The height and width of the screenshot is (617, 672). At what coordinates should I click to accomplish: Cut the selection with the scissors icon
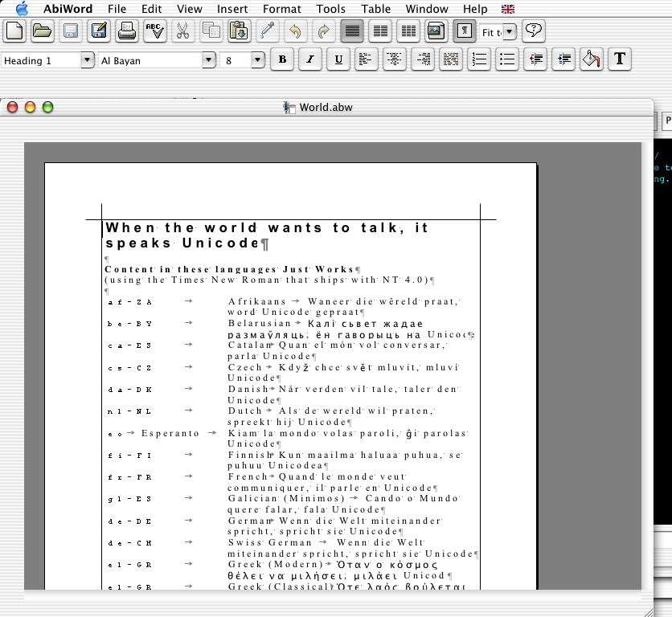pos(183,31)
